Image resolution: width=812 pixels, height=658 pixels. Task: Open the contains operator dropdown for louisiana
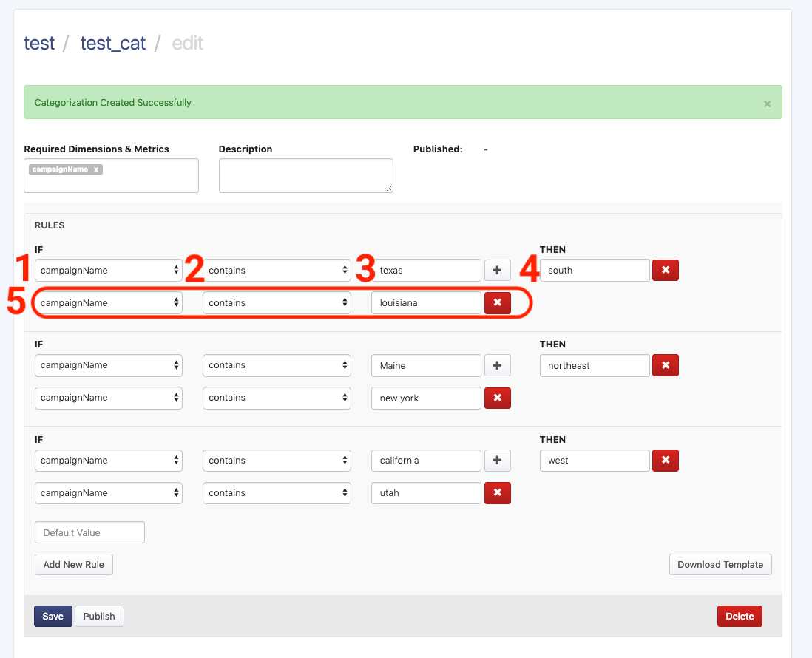(277, 303)
